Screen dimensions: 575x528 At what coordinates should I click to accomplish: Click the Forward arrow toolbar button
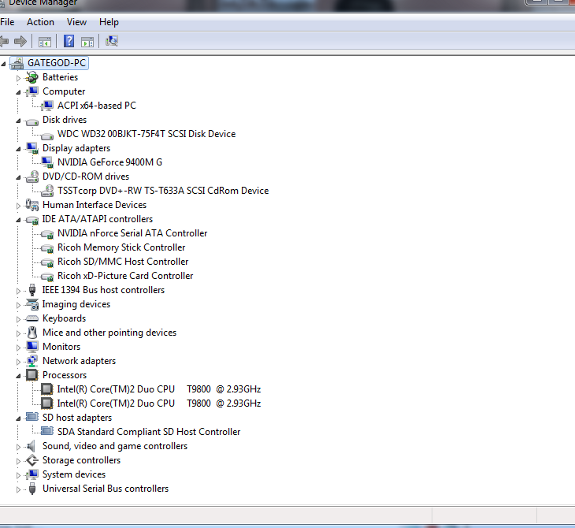pos(20,41)
